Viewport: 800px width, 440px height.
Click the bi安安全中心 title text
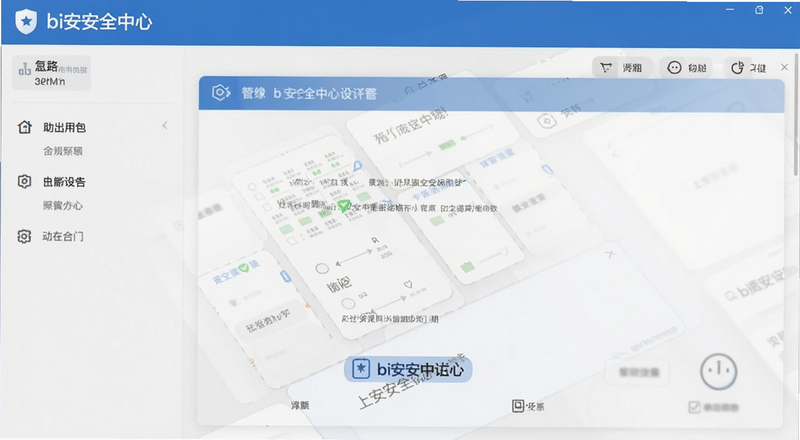(x=99, y=21)
